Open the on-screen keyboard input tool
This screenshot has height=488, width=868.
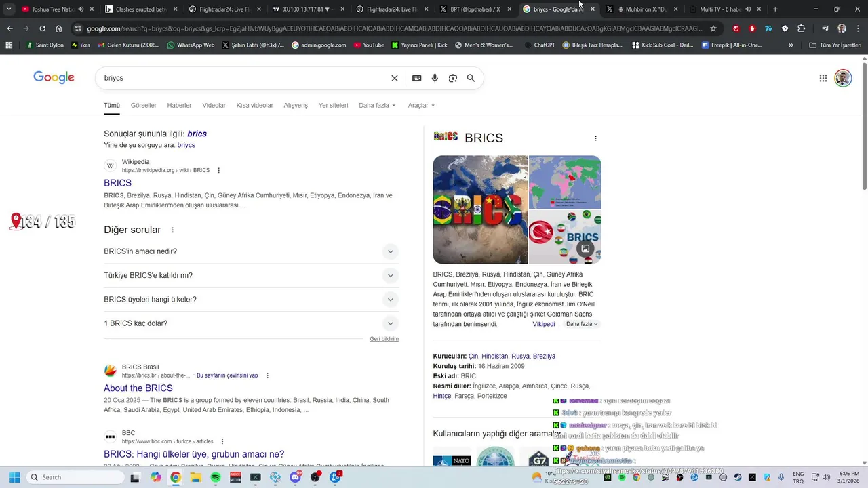[416, 78]
